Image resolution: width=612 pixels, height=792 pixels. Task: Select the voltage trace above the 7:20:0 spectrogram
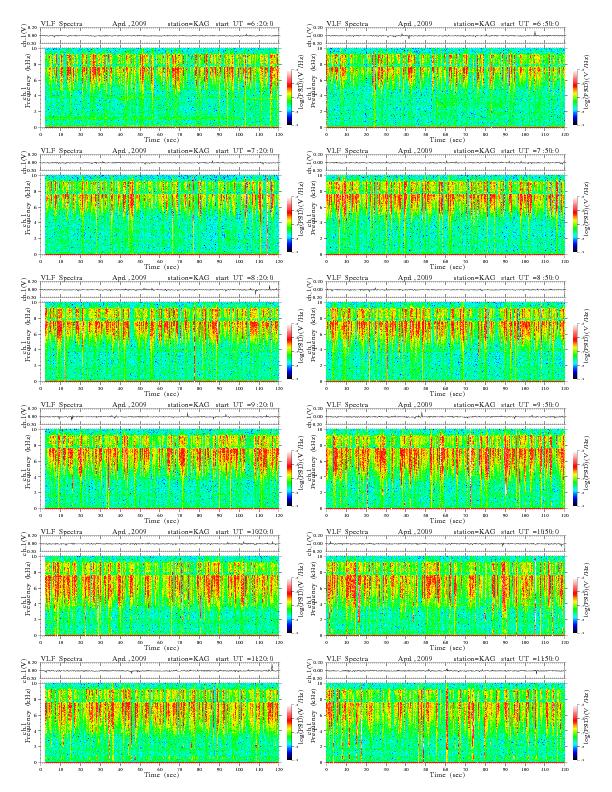click(x=160, y=163)
